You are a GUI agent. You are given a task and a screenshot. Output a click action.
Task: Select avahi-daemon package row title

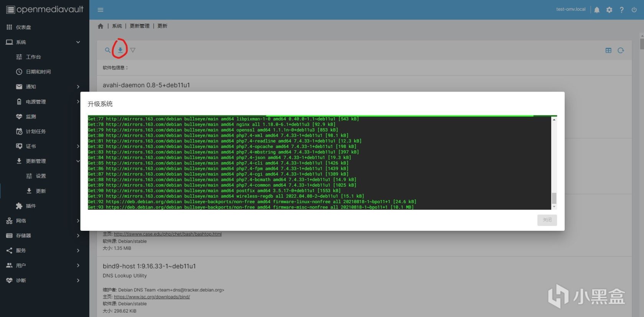[146, 85]
